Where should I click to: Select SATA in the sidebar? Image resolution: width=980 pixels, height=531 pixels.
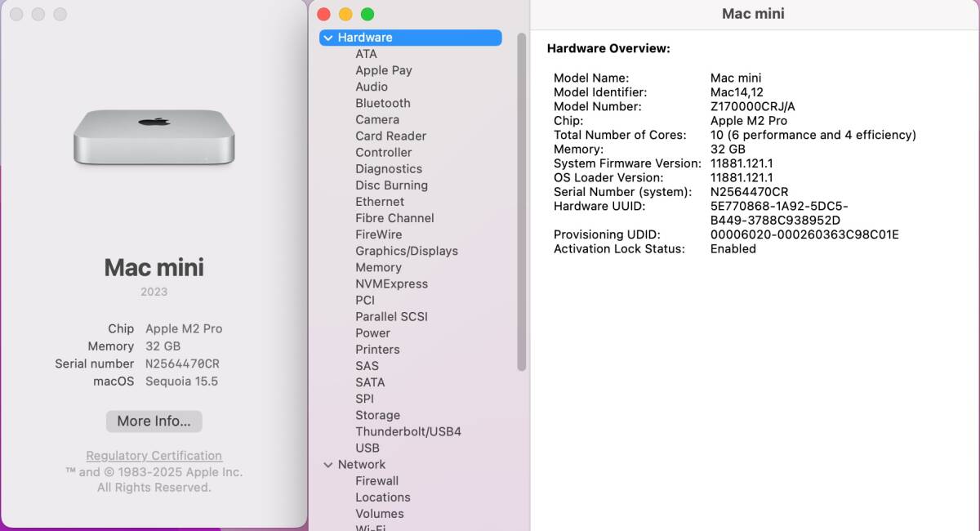370,382
